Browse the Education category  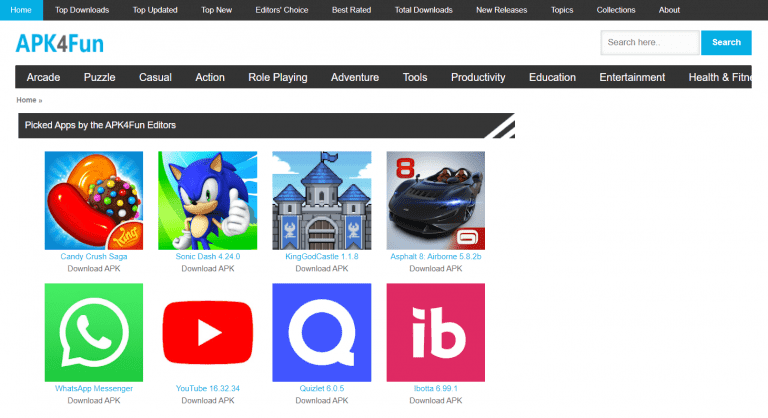click(x=552, y=77)
